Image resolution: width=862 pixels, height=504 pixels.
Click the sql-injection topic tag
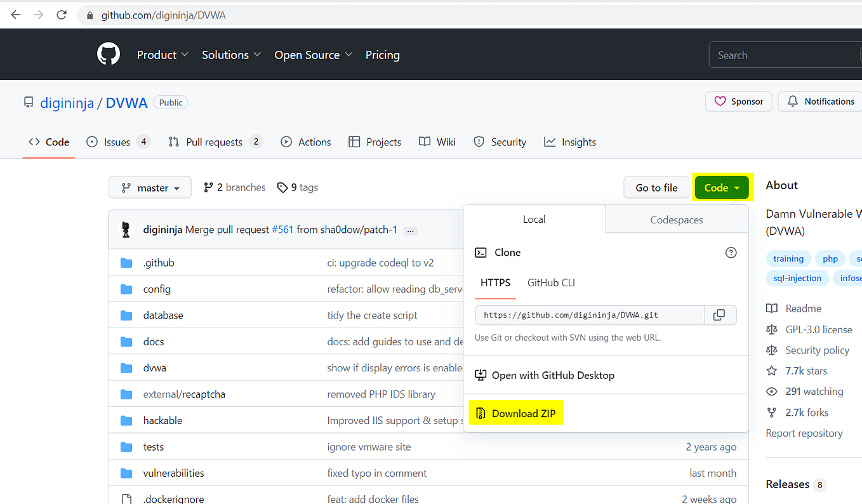click(x=797, y=278)
